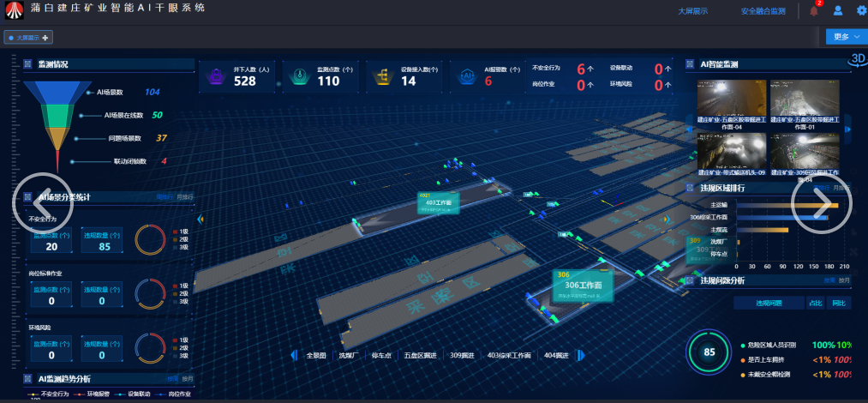
Task: Toggle the 3D view icon
Action: (x=857, y=58)
